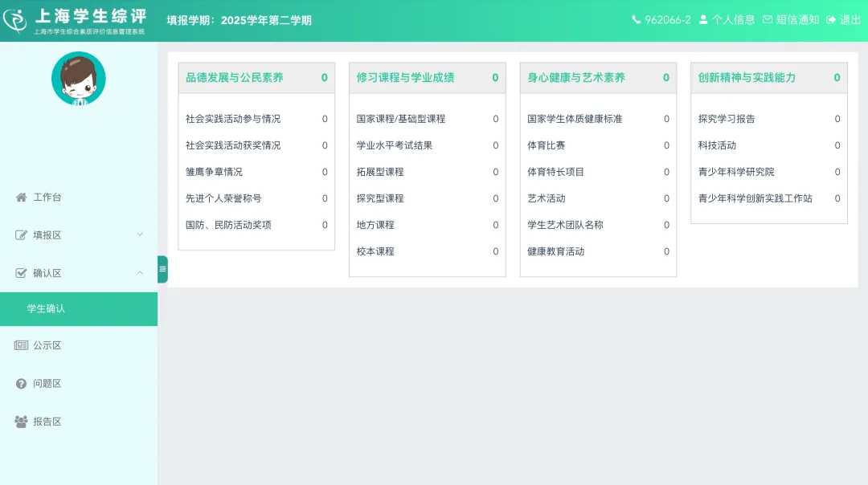Image resolution: width=868 pixels, height=485 pixels.
Task: Click 退出 to log out
Action: (850, 20)
